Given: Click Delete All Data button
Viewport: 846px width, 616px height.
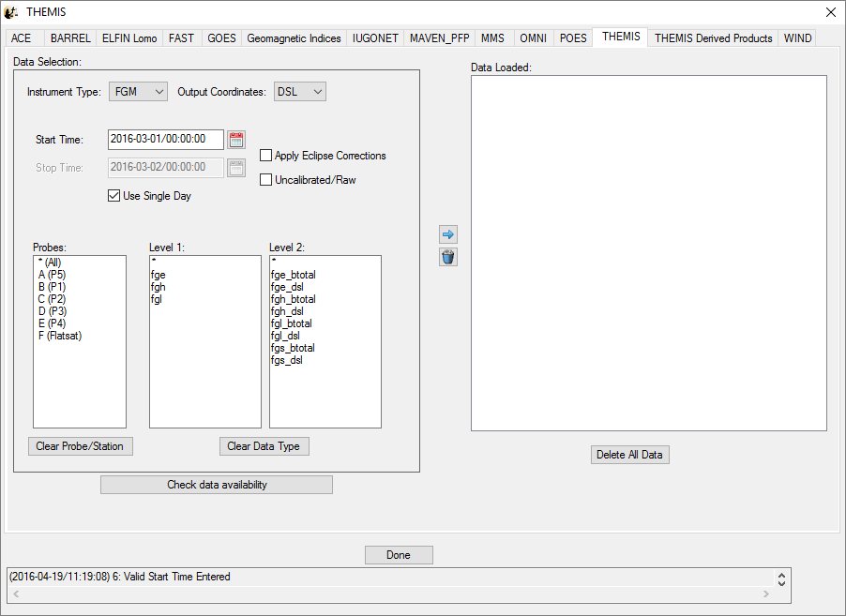Looking at the screenshot, I should (x=631, y=455).
